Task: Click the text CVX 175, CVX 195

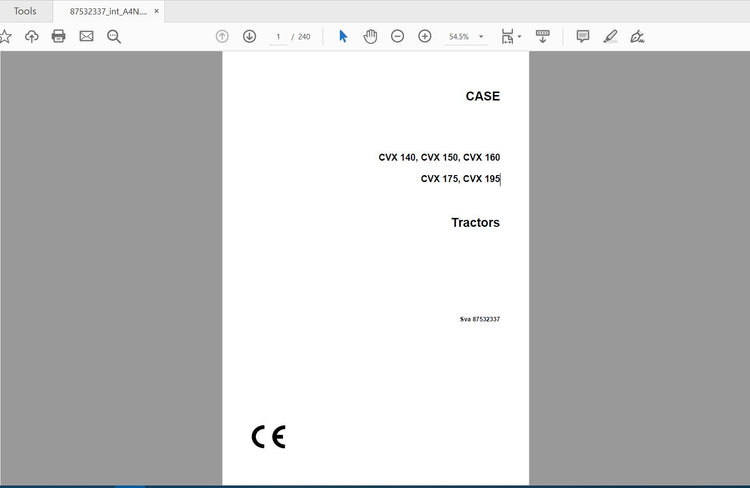Action: (x=460, y=179)
